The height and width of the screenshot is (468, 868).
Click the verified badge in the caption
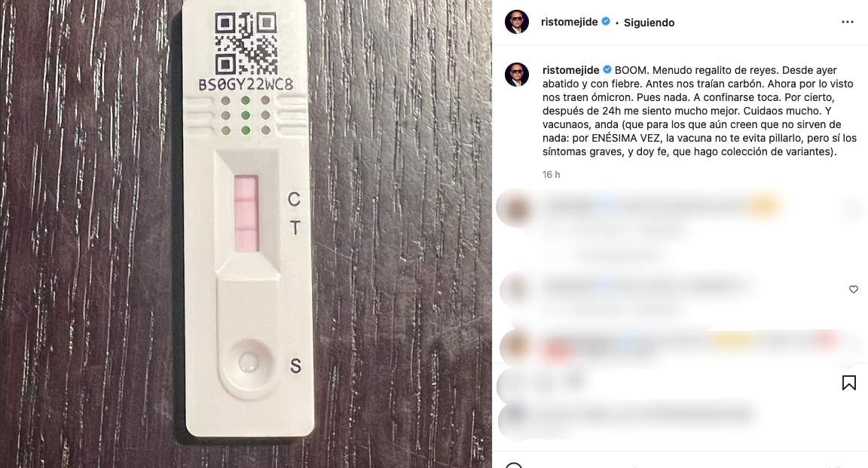[607, 70]
